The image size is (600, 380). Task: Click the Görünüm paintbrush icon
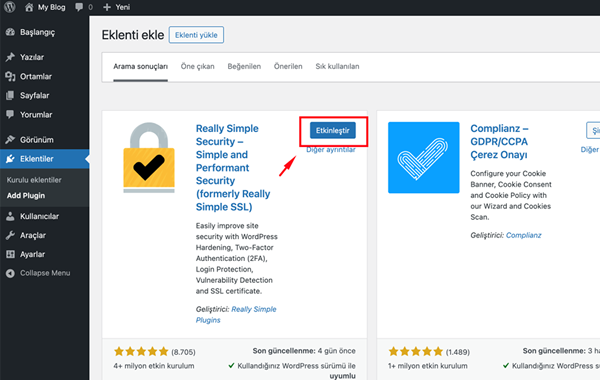10,140
